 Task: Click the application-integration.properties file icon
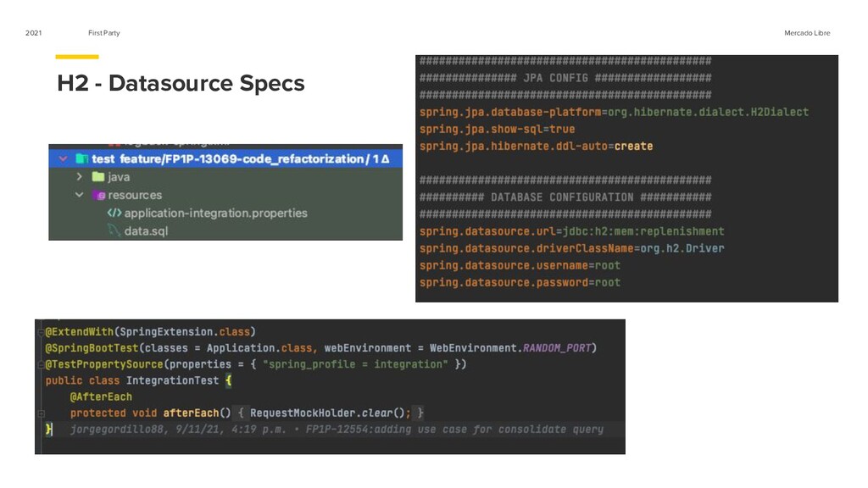coord(114,213)
